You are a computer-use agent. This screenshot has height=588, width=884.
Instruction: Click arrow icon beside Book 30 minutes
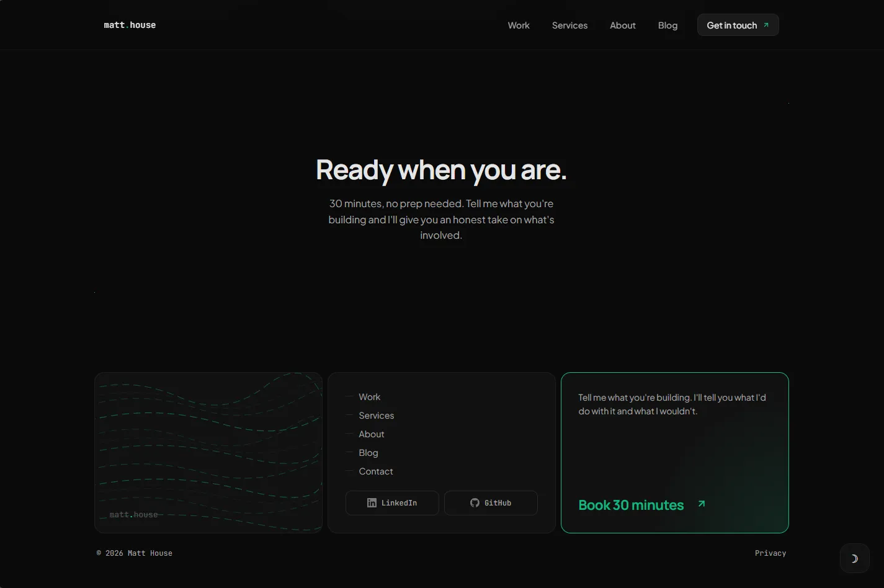pos(702,504)
